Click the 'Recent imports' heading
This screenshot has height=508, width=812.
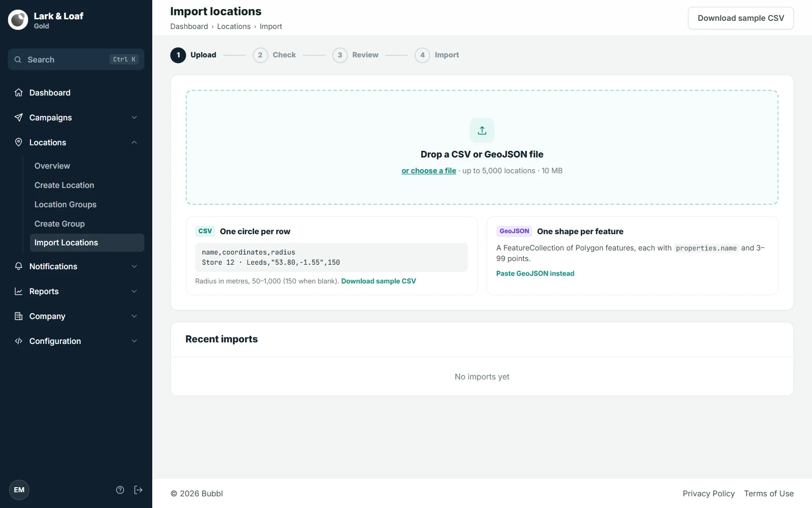[222, 339]
